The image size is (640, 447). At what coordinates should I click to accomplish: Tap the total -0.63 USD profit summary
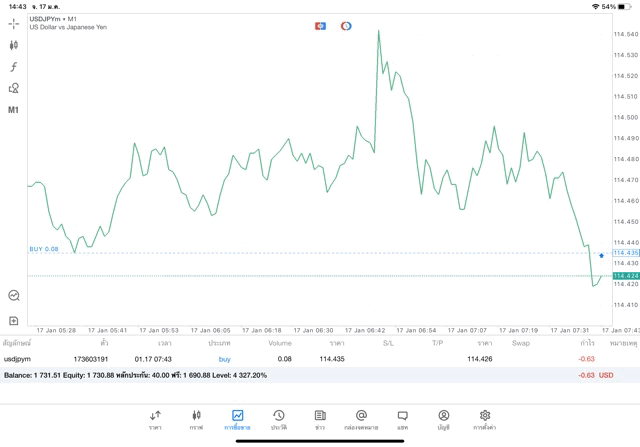(596, 375)
